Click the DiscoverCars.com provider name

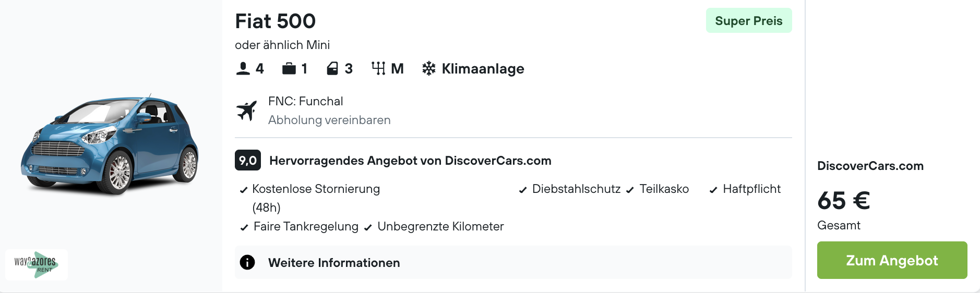870,166
